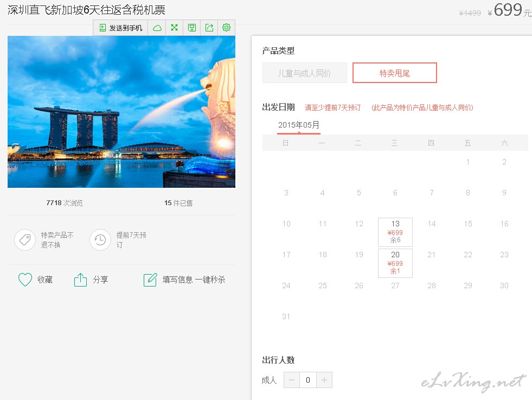Click the 请至少提前7天预订 notice text

pos(333,107)
